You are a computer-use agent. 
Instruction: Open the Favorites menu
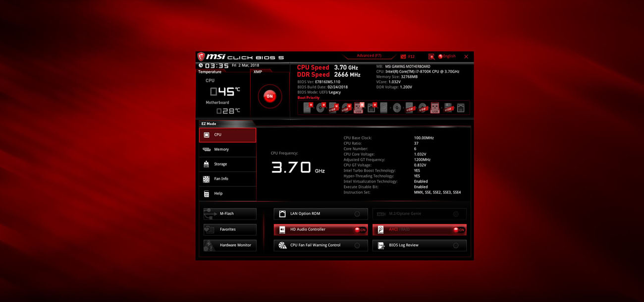(229, 229)
